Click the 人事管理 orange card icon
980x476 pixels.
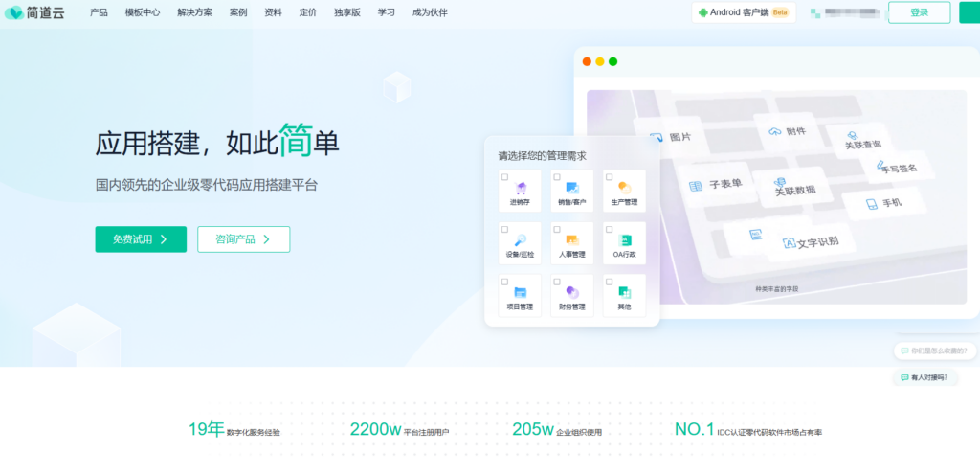coord(572,240)
